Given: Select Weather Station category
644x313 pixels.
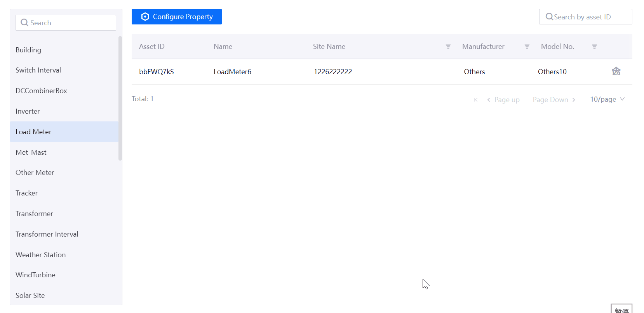Looking at the screenshot, I should (x=40, y=255).
